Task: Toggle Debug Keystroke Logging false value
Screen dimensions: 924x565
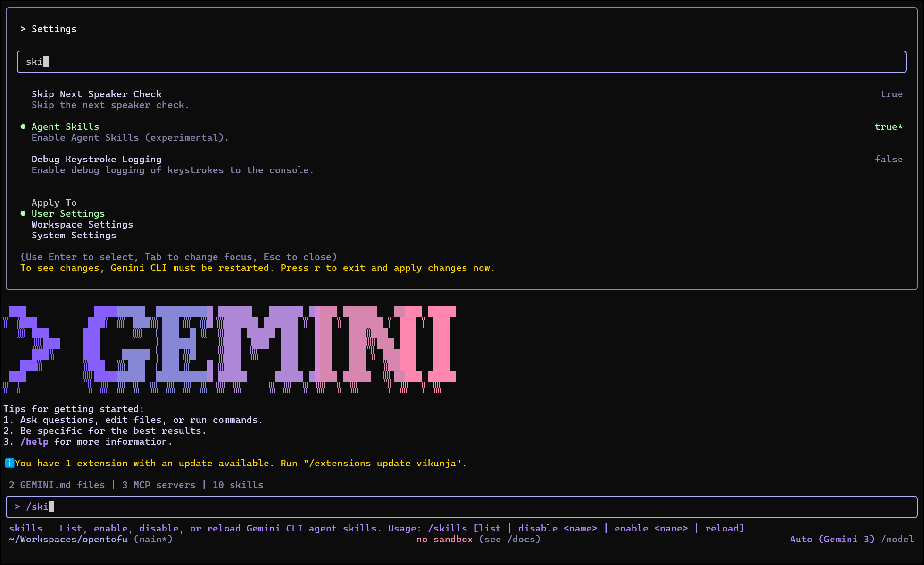Action: pos(888,159)
